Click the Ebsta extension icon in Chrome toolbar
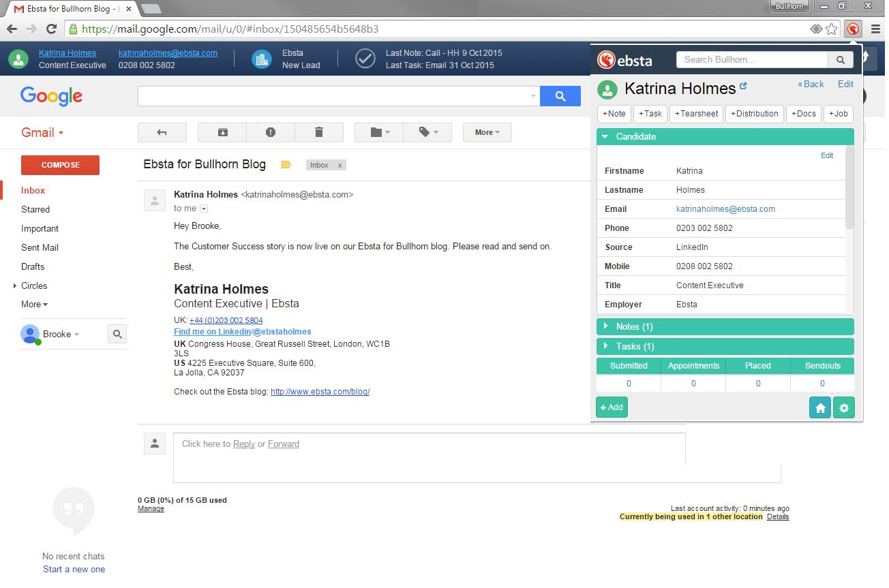Viewport: 889px width, 588px height. tap(853, 29)
